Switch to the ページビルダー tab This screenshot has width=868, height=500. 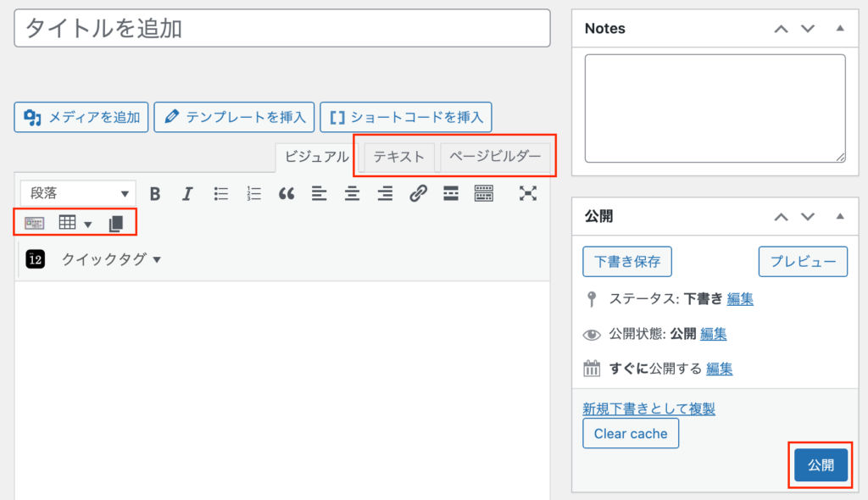[x=495, y=157]
